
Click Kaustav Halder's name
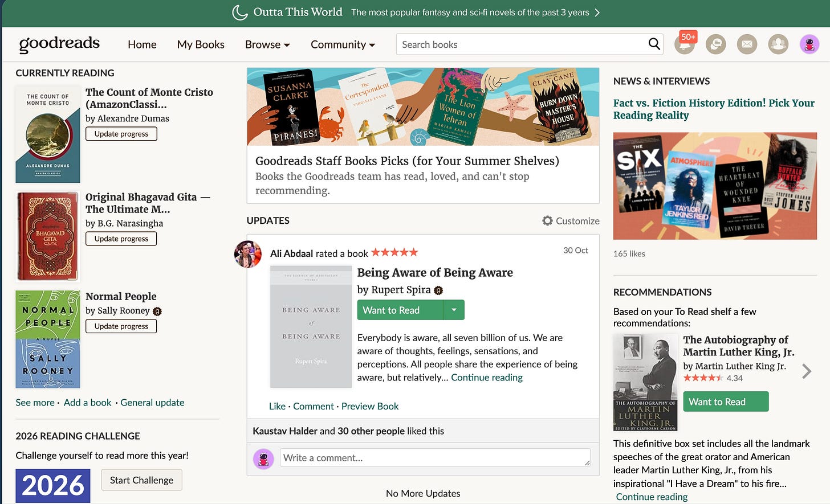coord(285,431)
